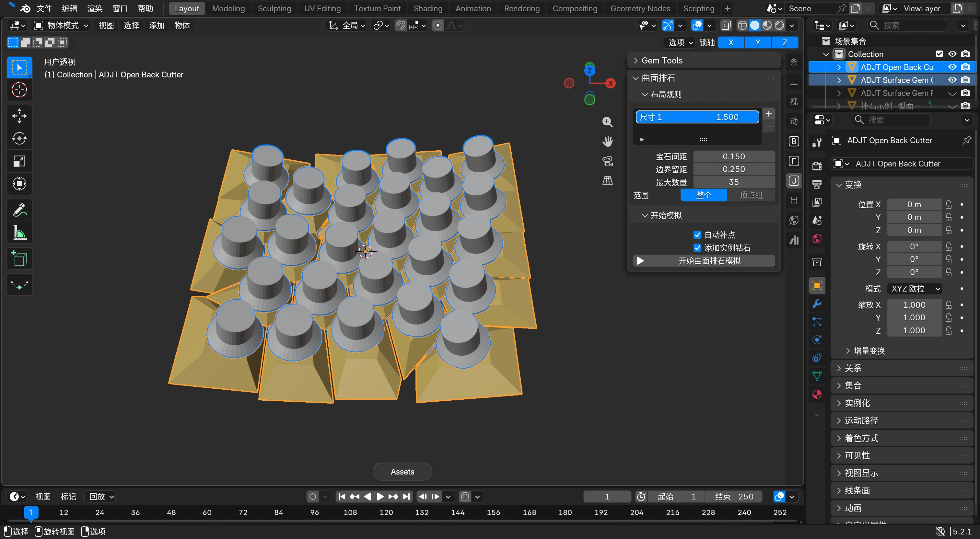The image size is (980, 539).
Task: Switch to the Sculpting workspace tab
Action: (x=274, y=8)
